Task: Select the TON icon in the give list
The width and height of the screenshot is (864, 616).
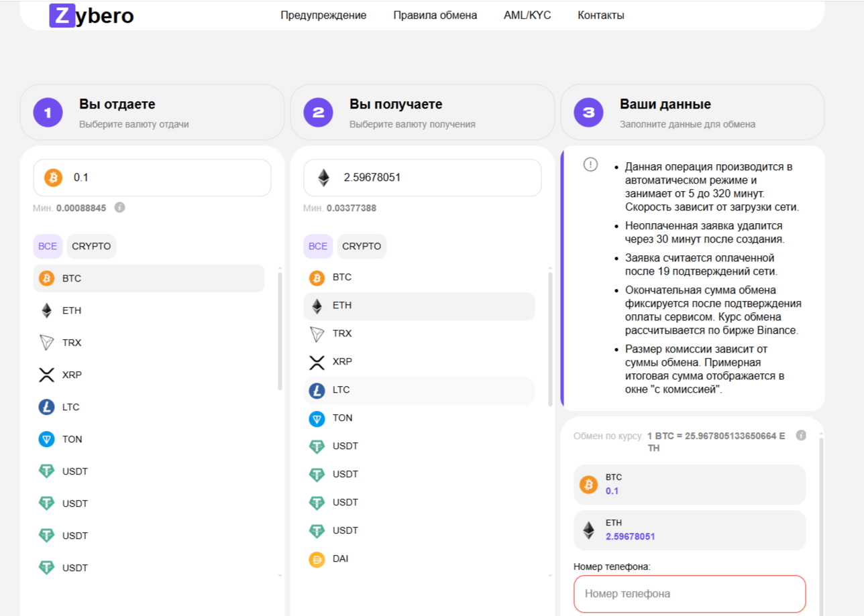Action: [x=46, y=439]
